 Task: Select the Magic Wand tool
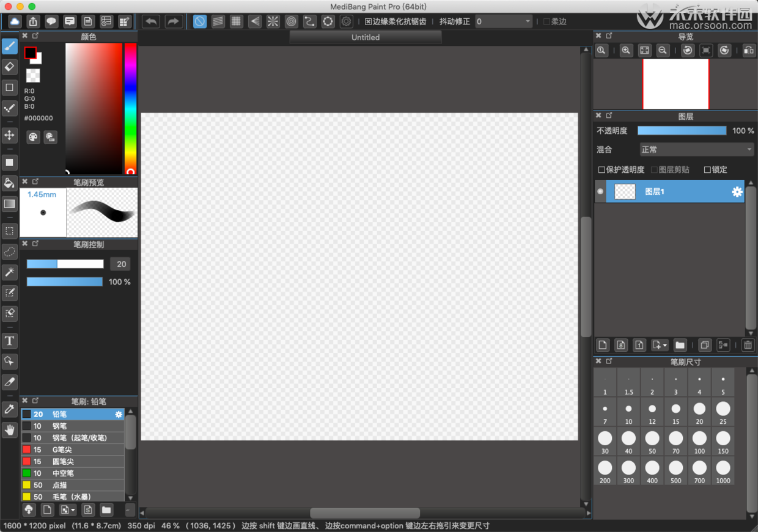9,272
